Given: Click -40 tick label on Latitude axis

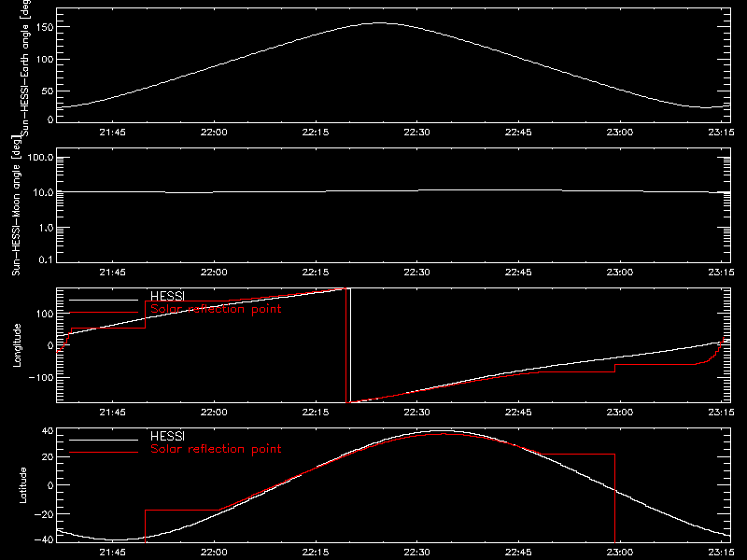Looking at the screenshot, I should pyautogui.click(x=44, y=540).
